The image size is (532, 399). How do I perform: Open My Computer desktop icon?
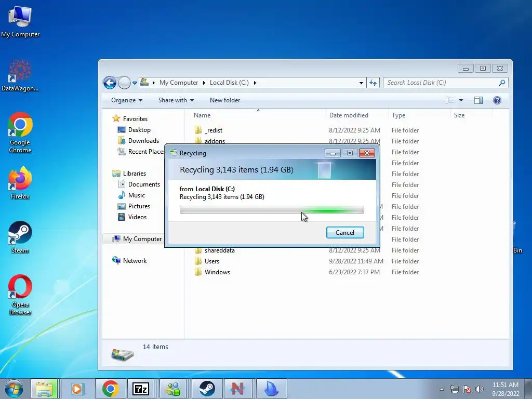(x=20, y=21)
